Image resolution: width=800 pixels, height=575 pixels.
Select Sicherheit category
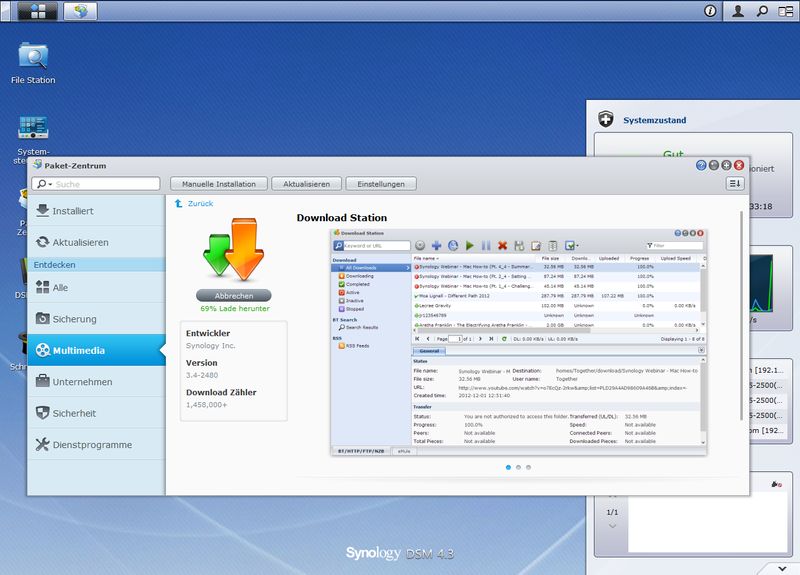(96, 413)
